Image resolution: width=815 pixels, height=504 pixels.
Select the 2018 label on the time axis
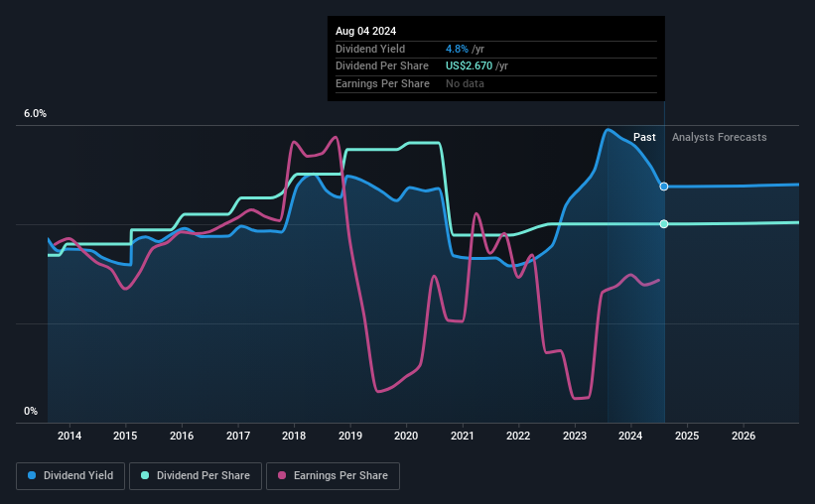(294, 436)
